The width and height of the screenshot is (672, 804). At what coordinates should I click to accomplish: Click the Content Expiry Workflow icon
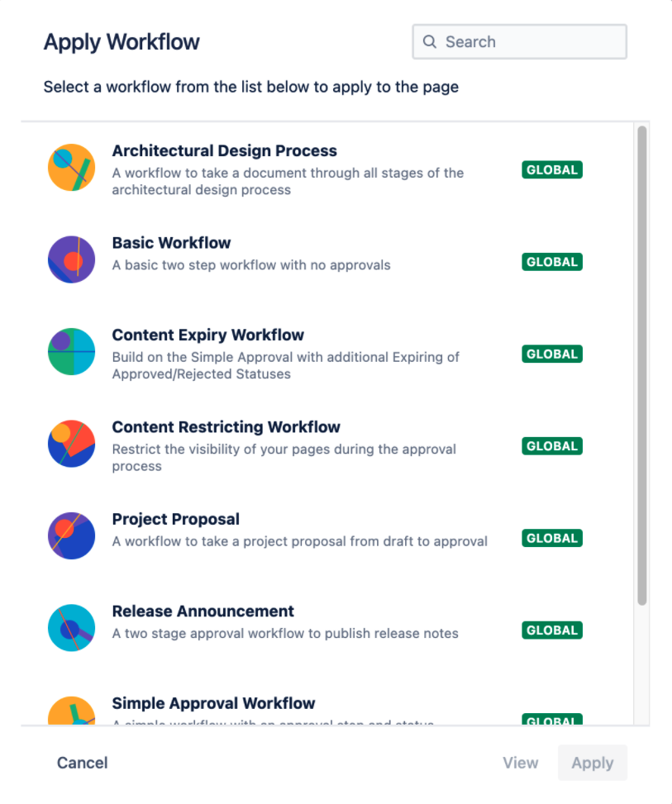(x=71, y=351)
